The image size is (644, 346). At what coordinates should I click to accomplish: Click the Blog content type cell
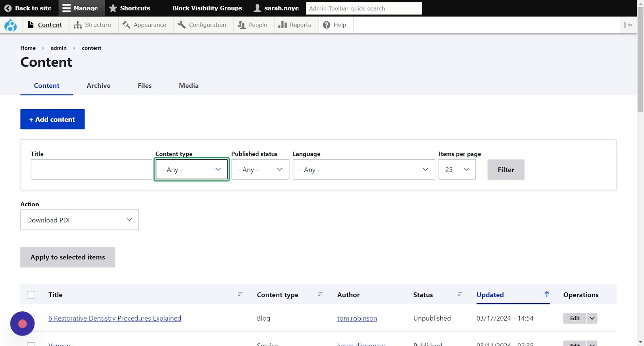coord(264,318)
